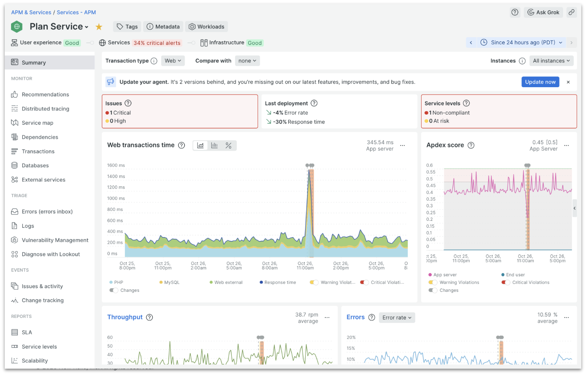Image resolution: width=588 pixels, height=375 pixels.
Task: Open help for the Issues card
Action: [128, 103]
